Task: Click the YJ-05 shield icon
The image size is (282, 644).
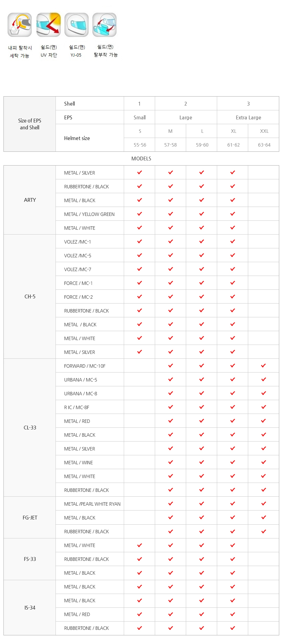Action: 77,25
